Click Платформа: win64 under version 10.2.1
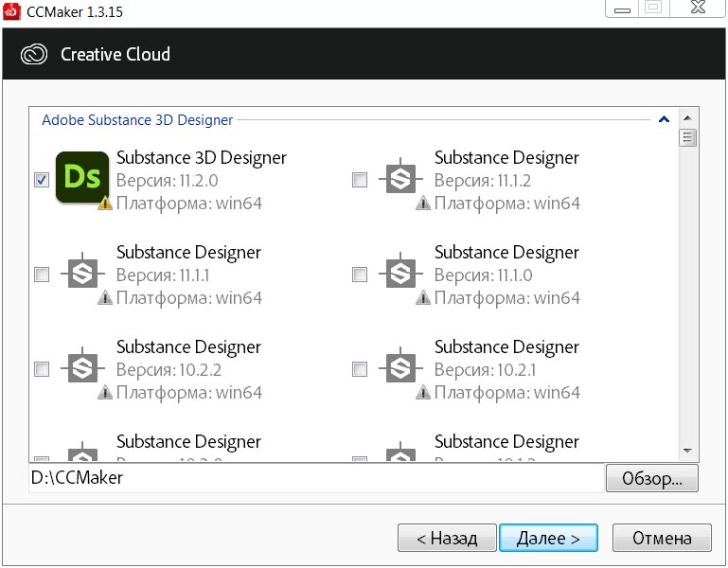Screen dimensions: 728x568 click(x=507, y=393)
